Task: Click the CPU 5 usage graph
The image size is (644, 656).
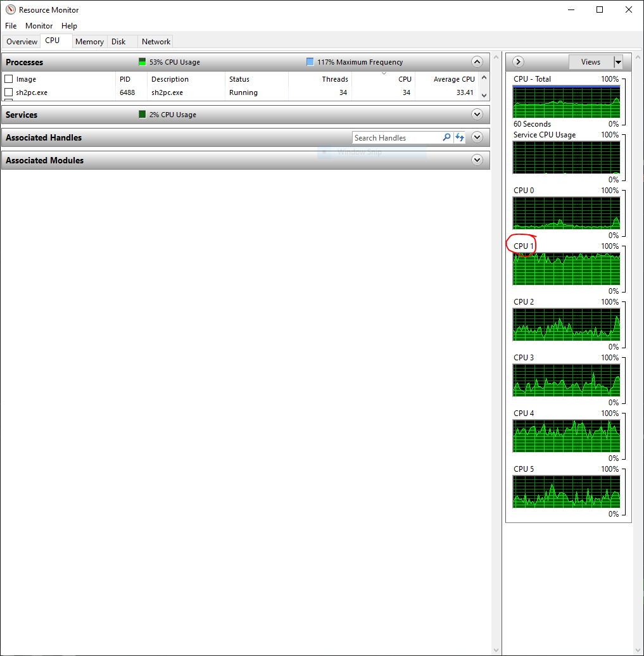Action: point(567,491)
